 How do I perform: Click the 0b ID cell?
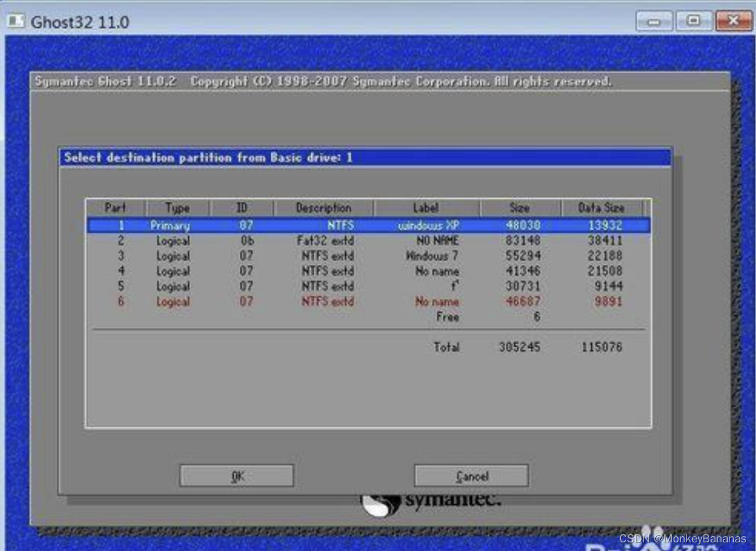(x=247, y=241)
